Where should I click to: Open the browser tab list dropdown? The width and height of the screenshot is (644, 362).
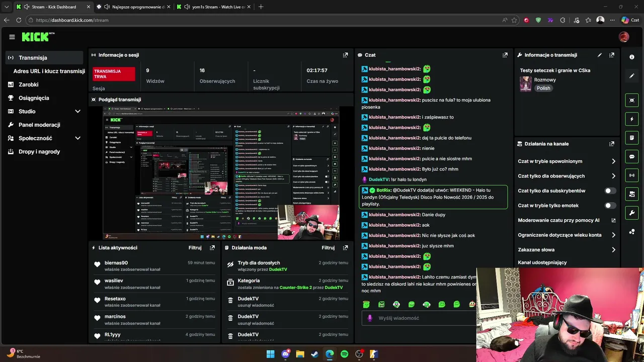click(x=7, y=7)
